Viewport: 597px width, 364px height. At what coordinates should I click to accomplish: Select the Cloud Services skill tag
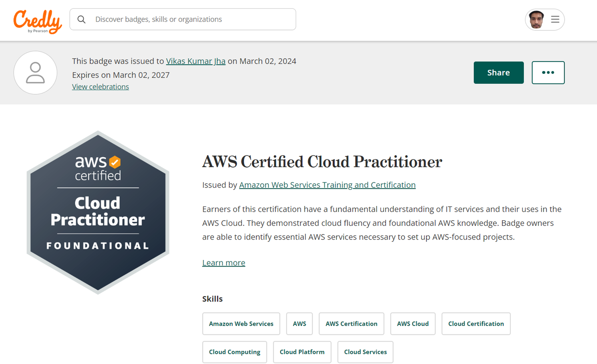[x=365, y=352]
